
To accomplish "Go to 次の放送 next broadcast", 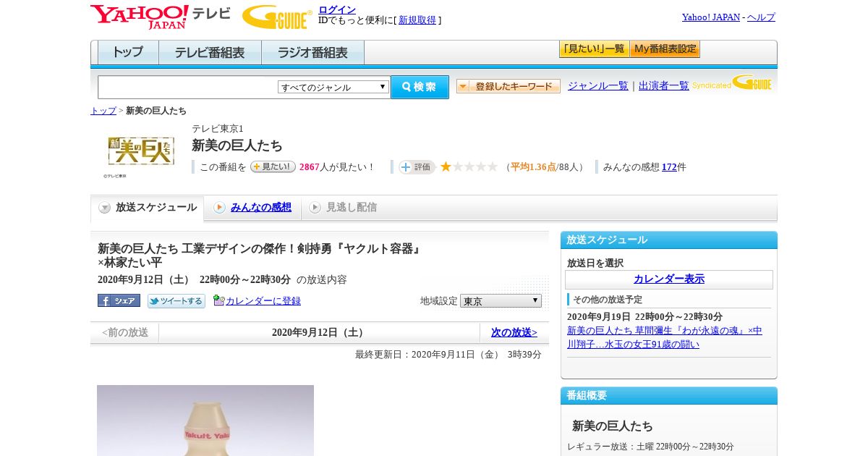I will (x=514, y=332).
